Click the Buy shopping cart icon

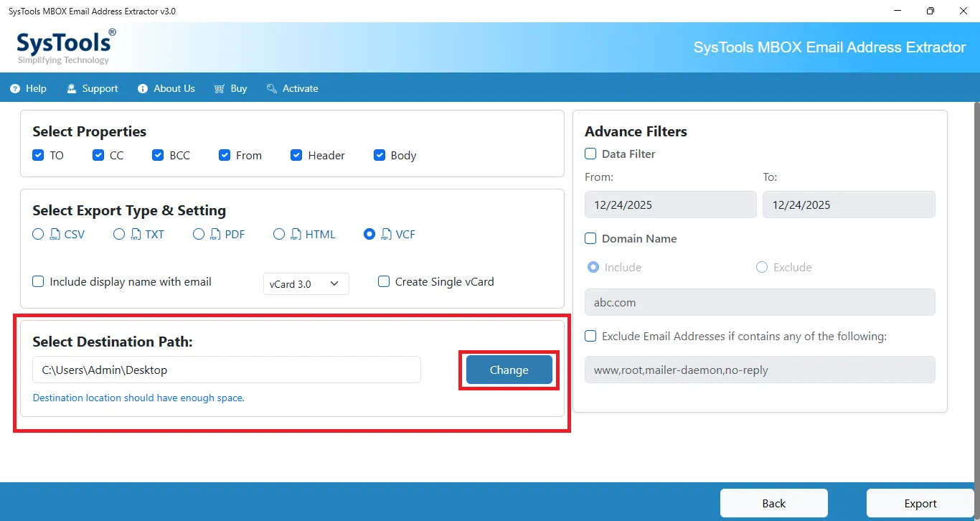(x=220, y=88)
